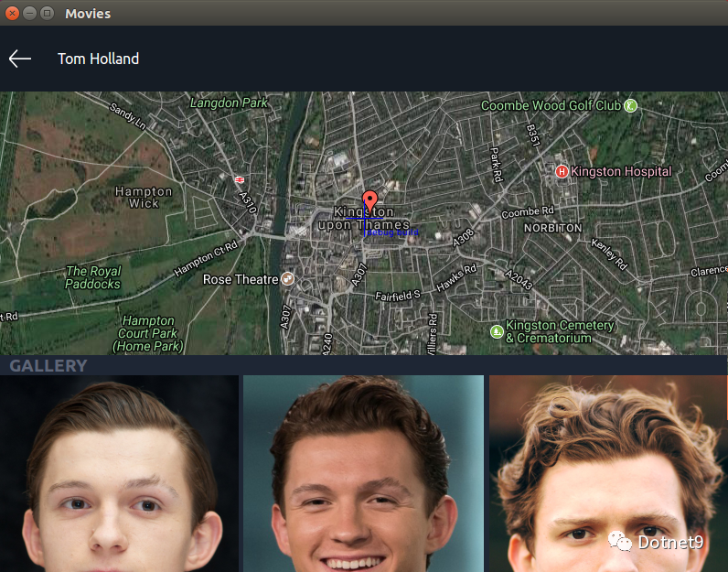Select the Rose Theatre marker icon
Image resolution: width=728 pixels, height=572 pixels.
[x=288, y=279]
